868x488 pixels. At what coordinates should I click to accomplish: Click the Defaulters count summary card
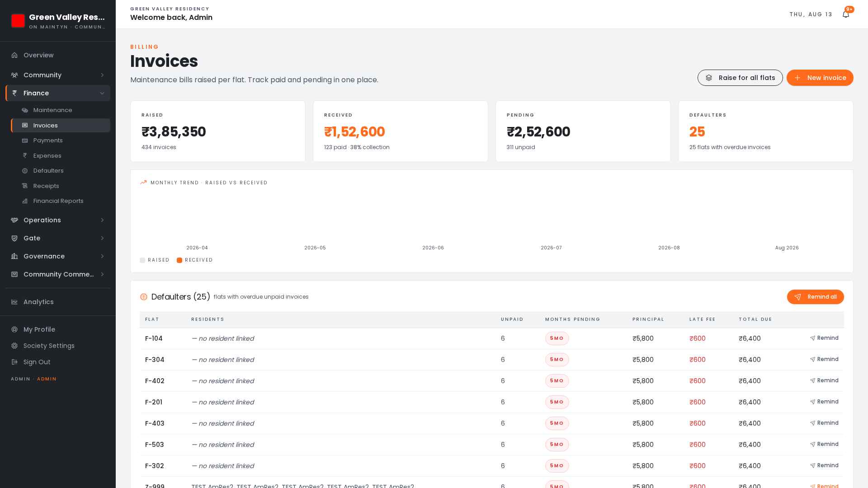click(765, 131)
